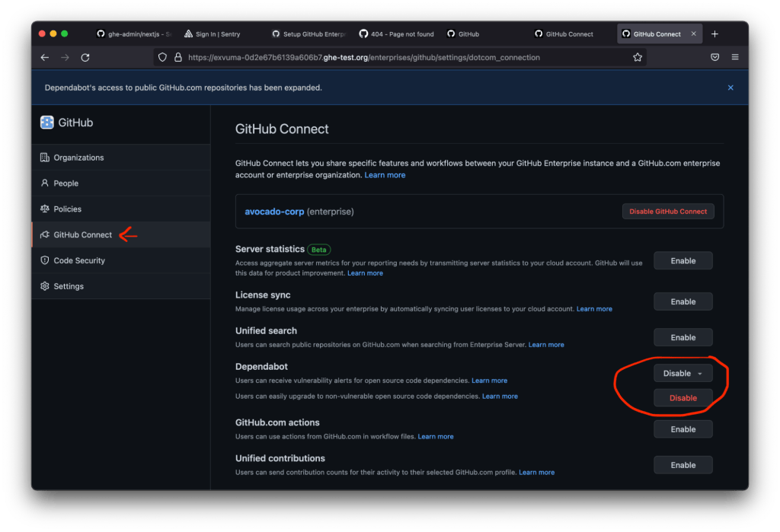Image resolution: width=780 pixels, height=532 pixels.
Task: Click the People sidebar icon
Action: click(45, 183)
